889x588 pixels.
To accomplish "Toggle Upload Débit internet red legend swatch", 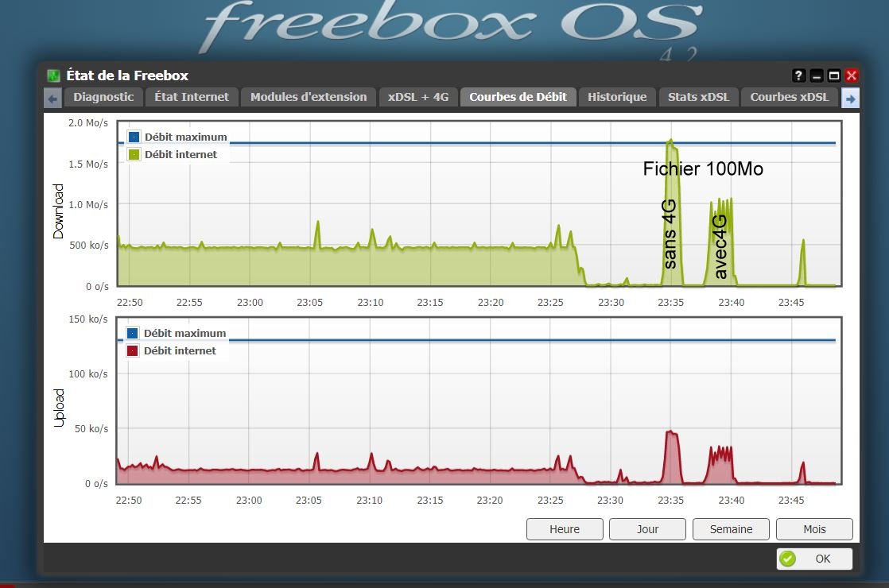I will click(133, 350).
